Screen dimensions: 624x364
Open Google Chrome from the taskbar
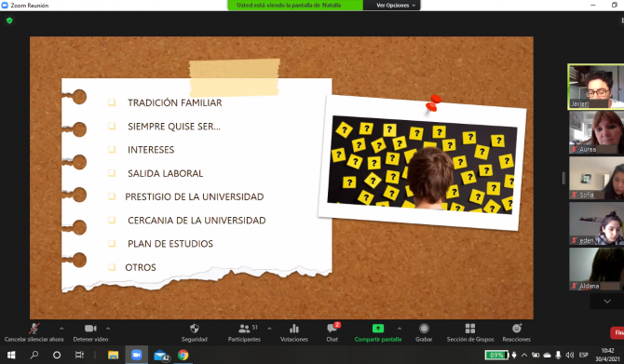coord(183,355)
